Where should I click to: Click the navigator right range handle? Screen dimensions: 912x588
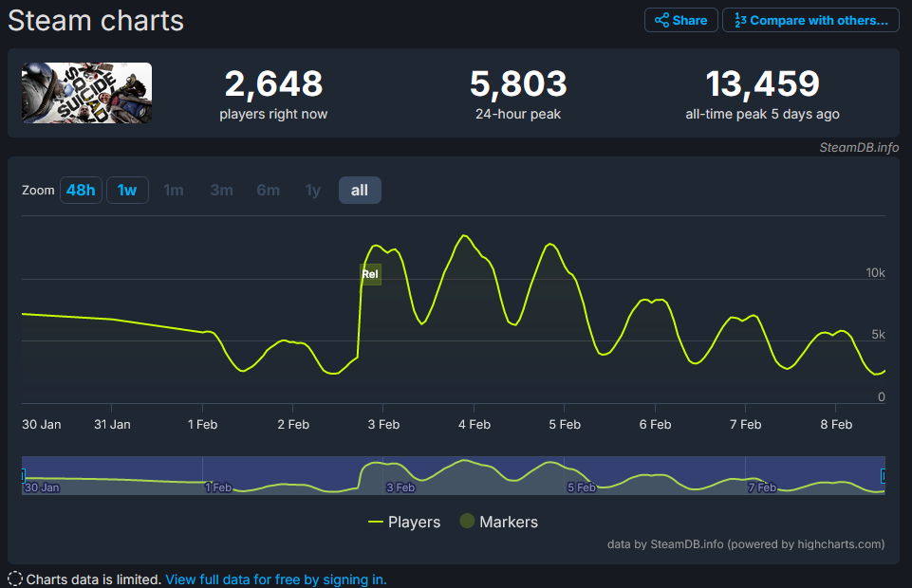883,476
